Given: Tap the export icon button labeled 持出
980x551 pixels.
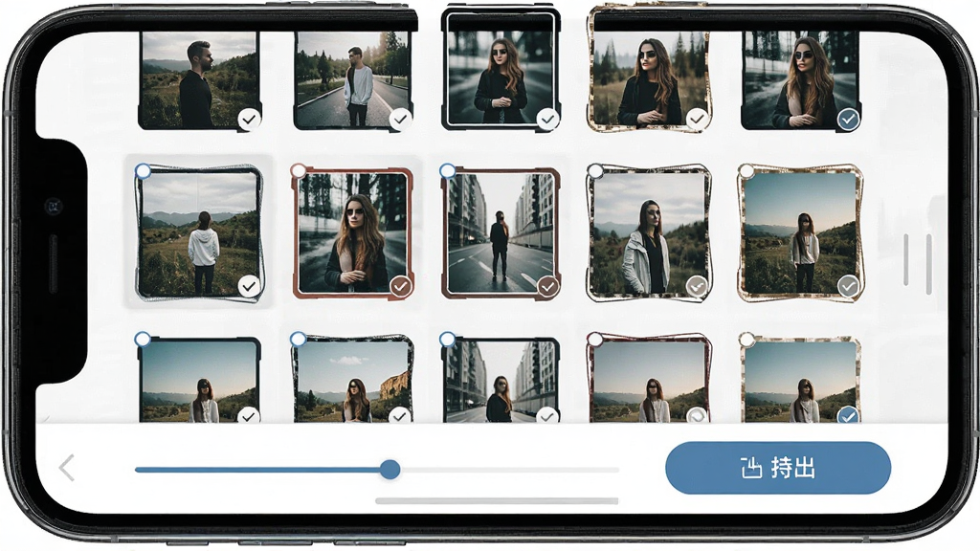Looking at the screenshot, I should coord(777,468).
